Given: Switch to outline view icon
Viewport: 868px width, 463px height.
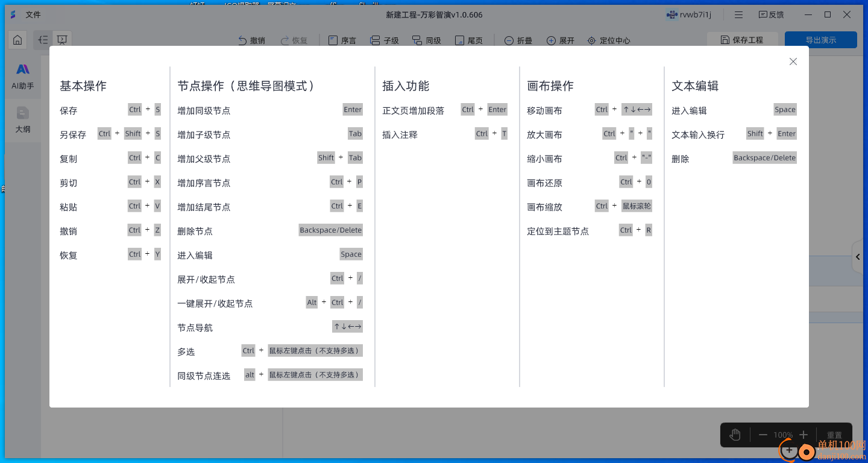Looking at the screenshot, I should click(x=43, y=40).
